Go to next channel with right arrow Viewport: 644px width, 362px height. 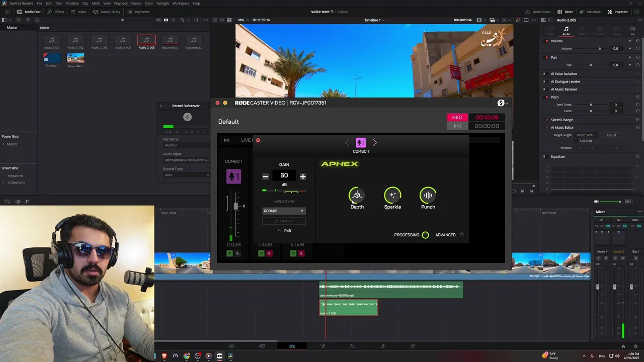375,143
